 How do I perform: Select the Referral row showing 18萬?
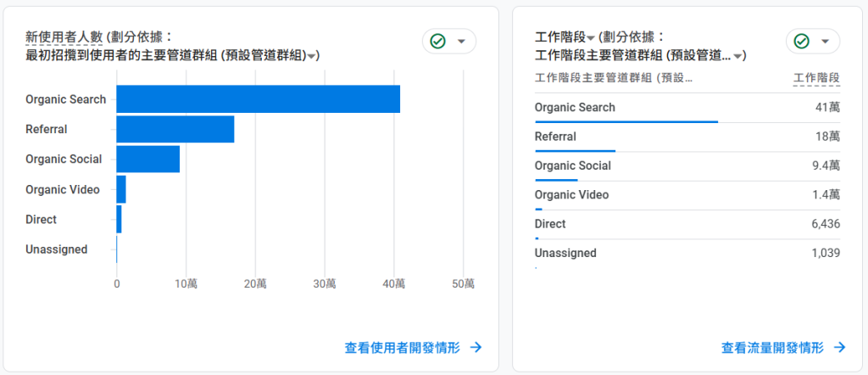click(x=687, y=137)
